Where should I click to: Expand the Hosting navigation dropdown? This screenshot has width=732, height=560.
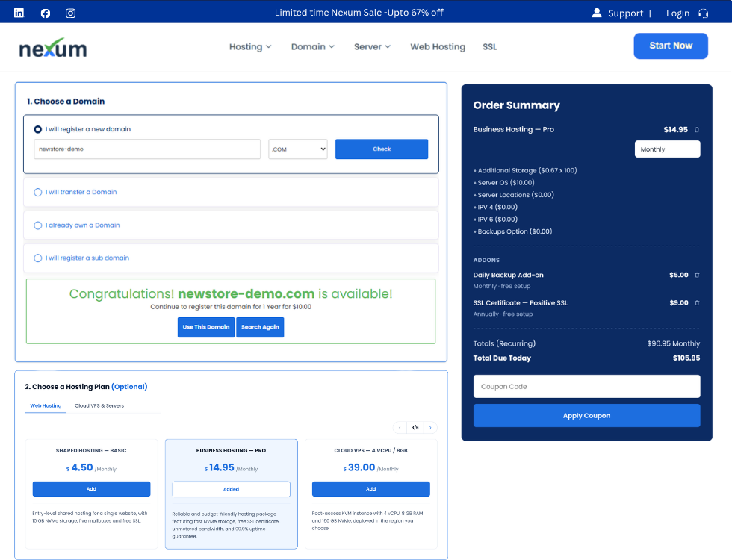250,46
